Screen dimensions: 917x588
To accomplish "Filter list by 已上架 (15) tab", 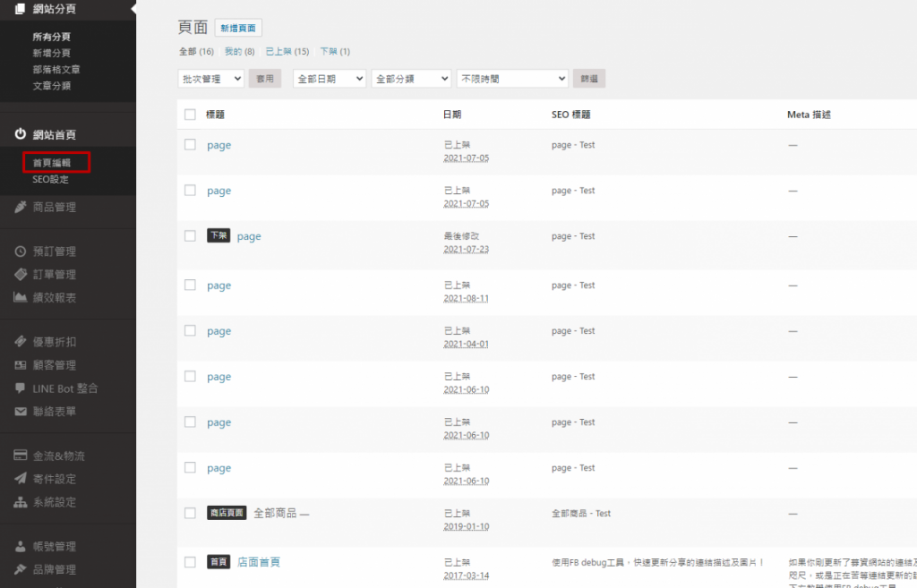I will coord(287,51).
